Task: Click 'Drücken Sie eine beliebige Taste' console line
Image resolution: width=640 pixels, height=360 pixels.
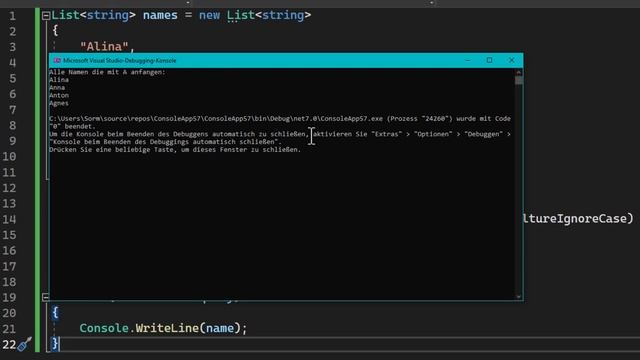Action: pyautogui.click(x=175, y=149)
